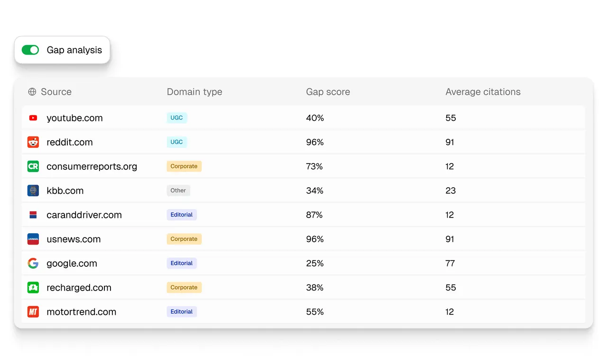Select the 55% gap score for motortrend.com
The width and height of the screenshot is (607, 364).
tap(315, 312)
